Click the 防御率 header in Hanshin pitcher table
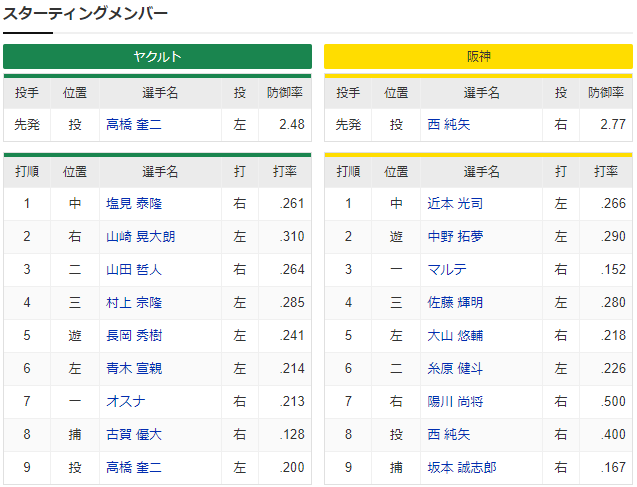 pos(606,93)
